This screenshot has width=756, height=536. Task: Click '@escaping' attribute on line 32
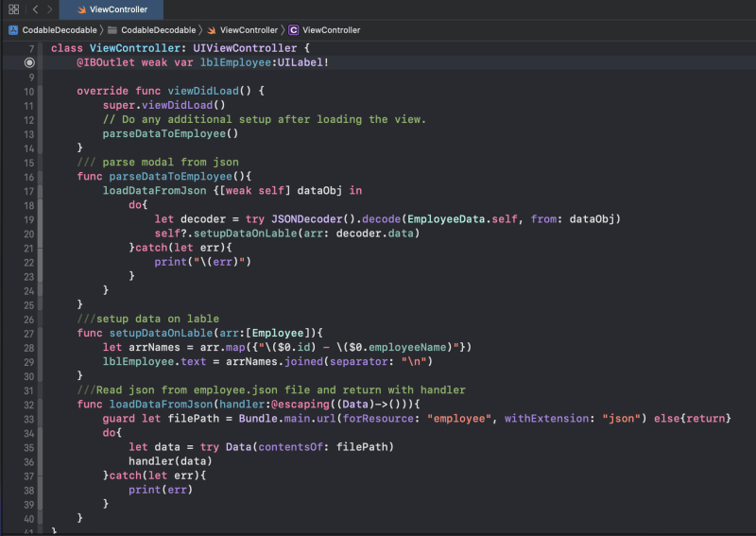tap(300, 404)
